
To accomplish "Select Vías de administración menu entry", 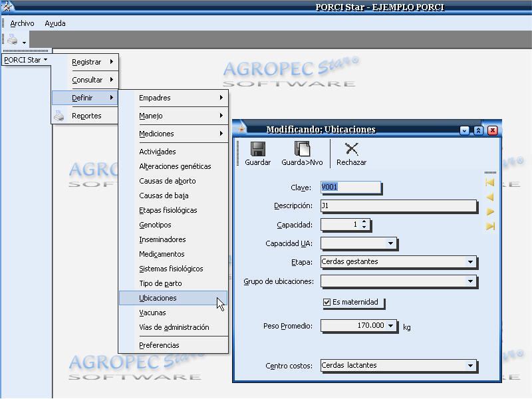I will pos(174,327).
